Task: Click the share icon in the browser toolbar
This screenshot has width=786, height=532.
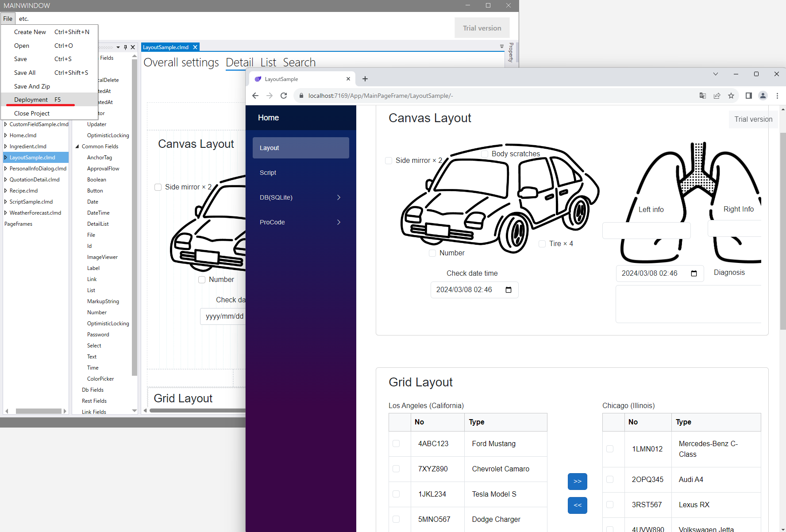Action: [717, 96]
